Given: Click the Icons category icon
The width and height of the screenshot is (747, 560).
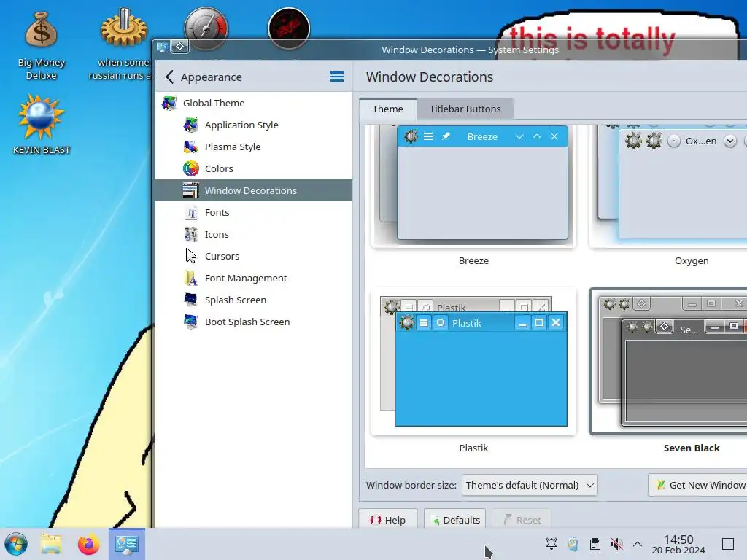Looking at the screenshot, I should [191, 234].
